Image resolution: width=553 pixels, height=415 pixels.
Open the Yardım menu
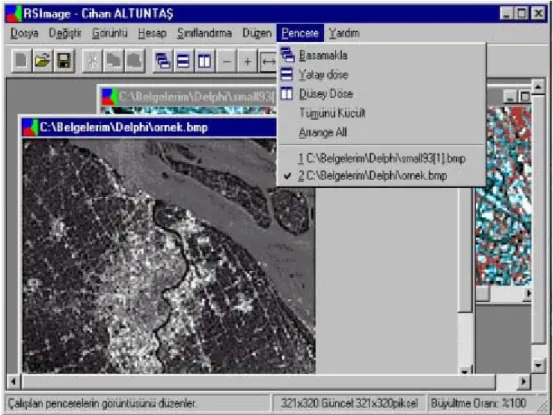point(344,33)
